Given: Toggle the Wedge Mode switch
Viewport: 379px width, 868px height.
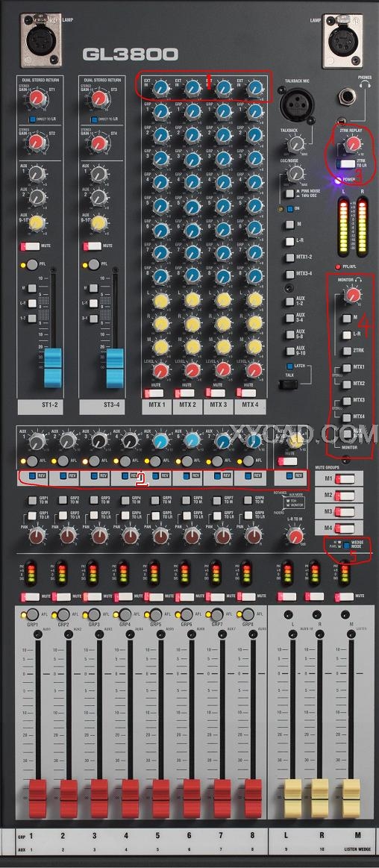Looking at the screenshot, I should [347, 546].
